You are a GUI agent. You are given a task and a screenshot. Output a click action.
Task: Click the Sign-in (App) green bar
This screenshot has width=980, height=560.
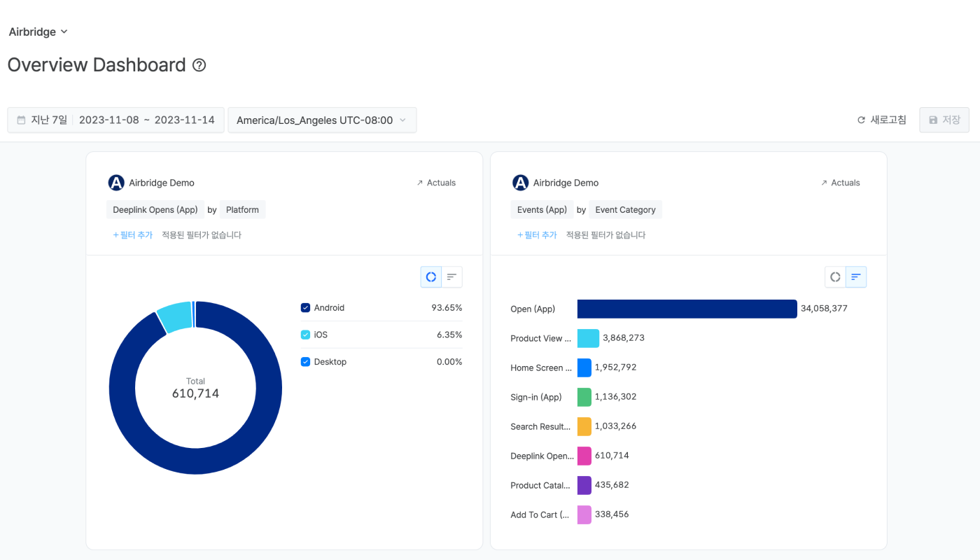(584, 397)
